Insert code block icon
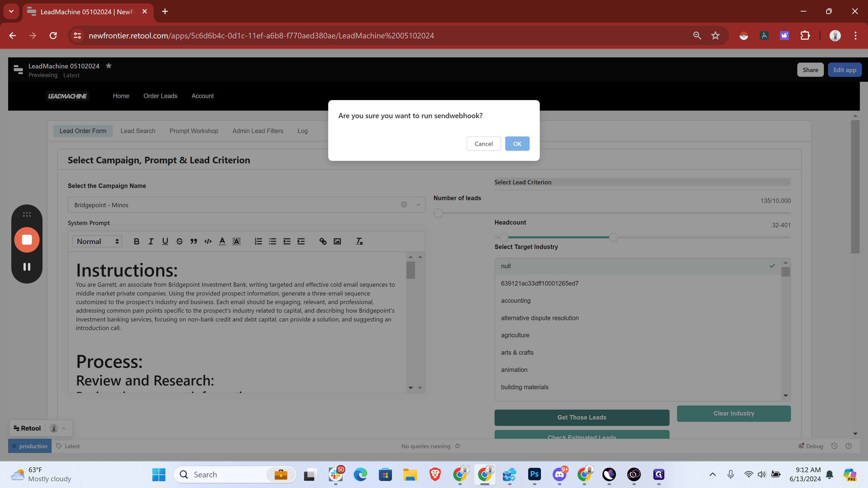Viewport: 868px width, 488px height. [208, 241]
